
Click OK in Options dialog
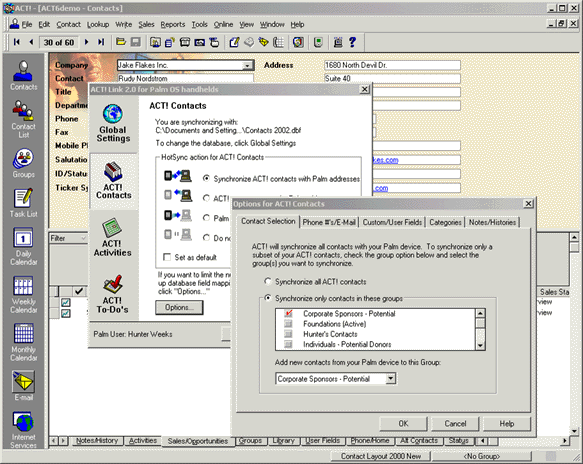click(403, 423)
